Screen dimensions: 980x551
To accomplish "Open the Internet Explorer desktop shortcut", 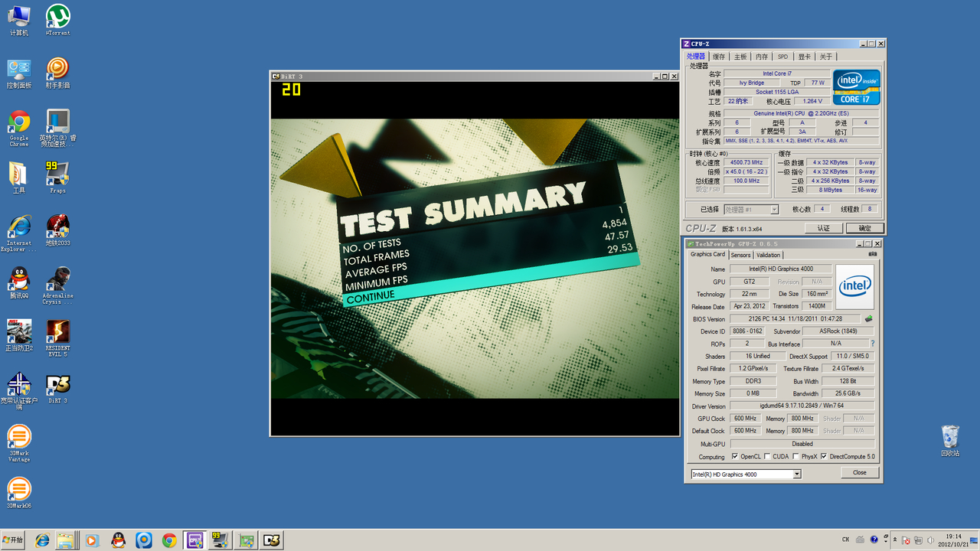I will pyautogui.click(x=19, y=233).
